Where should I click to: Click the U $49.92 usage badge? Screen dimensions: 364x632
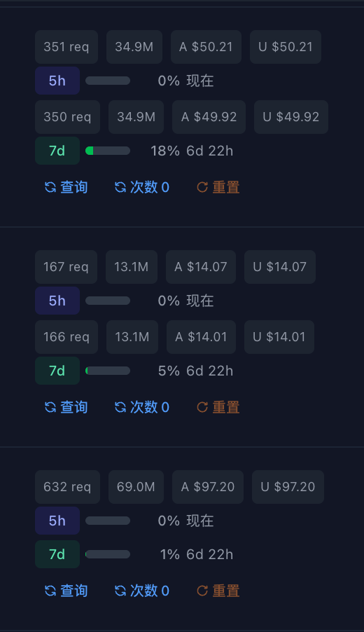tap(291, 117)
